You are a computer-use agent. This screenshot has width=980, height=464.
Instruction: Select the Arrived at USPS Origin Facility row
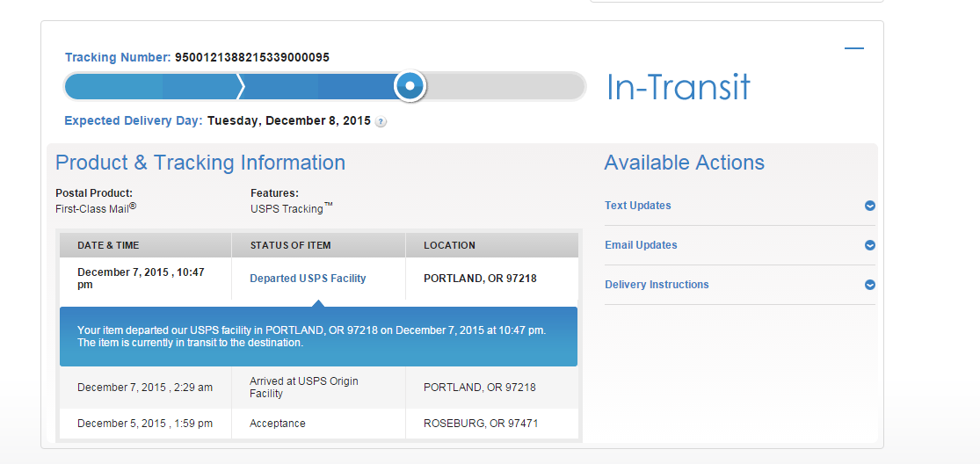coord(303,388)
